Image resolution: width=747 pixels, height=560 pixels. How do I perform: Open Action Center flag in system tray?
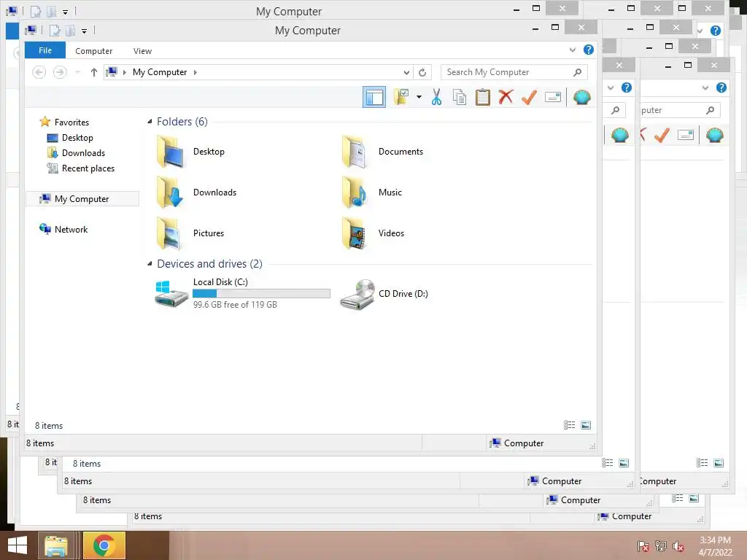643,546
